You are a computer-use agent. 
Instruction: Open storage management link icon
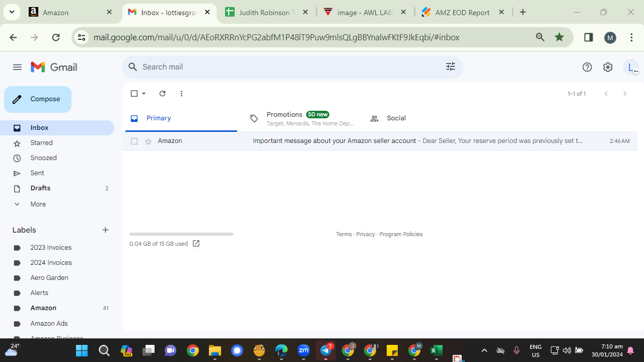coord(196,244)
